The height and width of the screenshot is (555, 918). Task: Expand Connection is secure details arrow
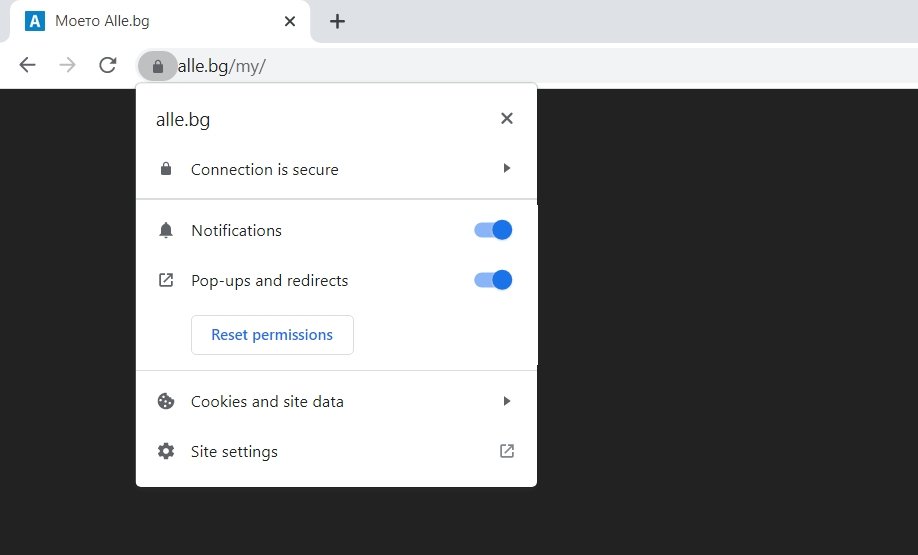pyautogui.click(x=507, y=169)
